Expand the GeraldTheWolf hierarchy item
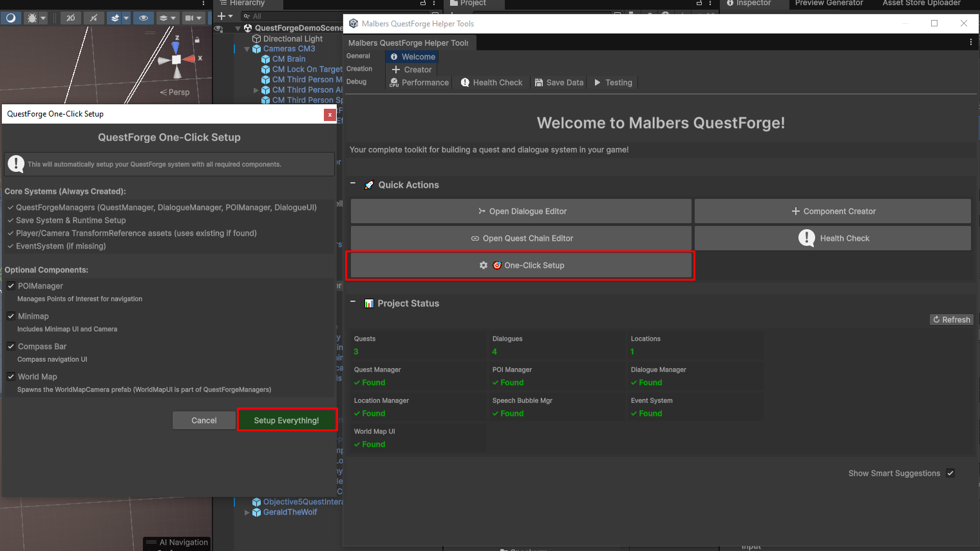 click(x=247, y=512)
